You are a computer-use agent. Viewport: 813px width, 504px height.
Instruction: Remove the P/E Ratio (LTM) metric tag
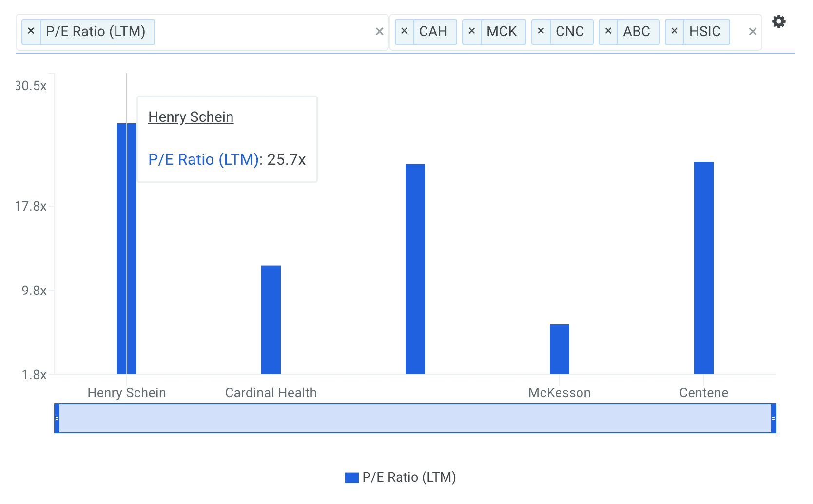(31, 31)
